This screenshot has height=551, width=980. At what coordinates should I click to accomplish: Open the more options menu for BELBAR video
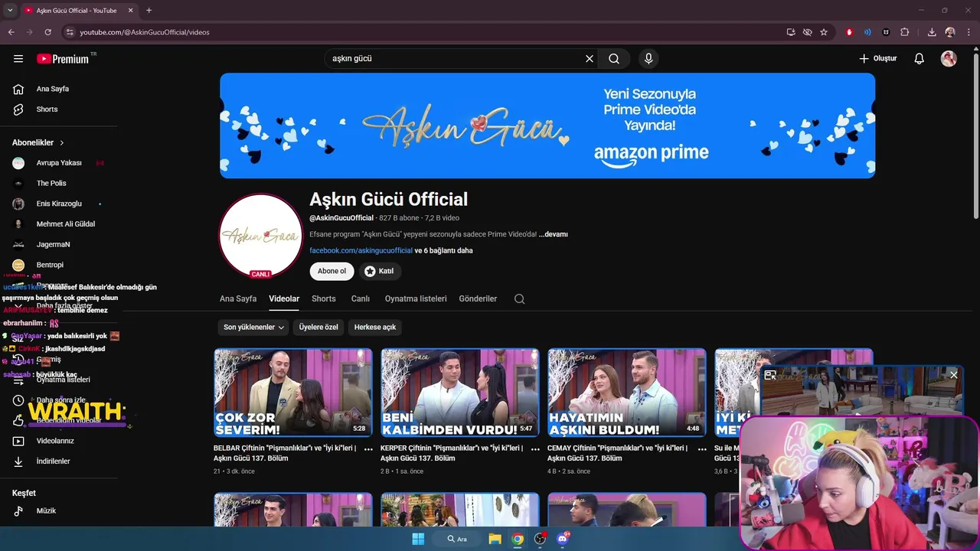tap(368, 449)
